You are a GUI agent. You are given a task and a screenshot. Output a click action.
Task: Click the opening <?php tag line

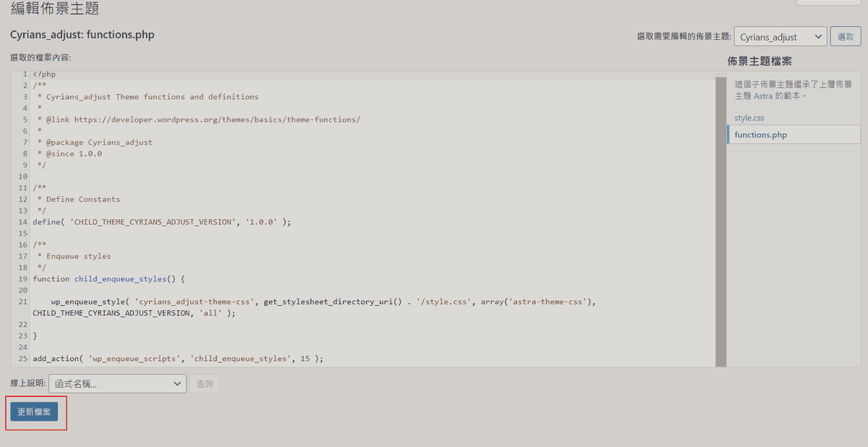point(44,74)
